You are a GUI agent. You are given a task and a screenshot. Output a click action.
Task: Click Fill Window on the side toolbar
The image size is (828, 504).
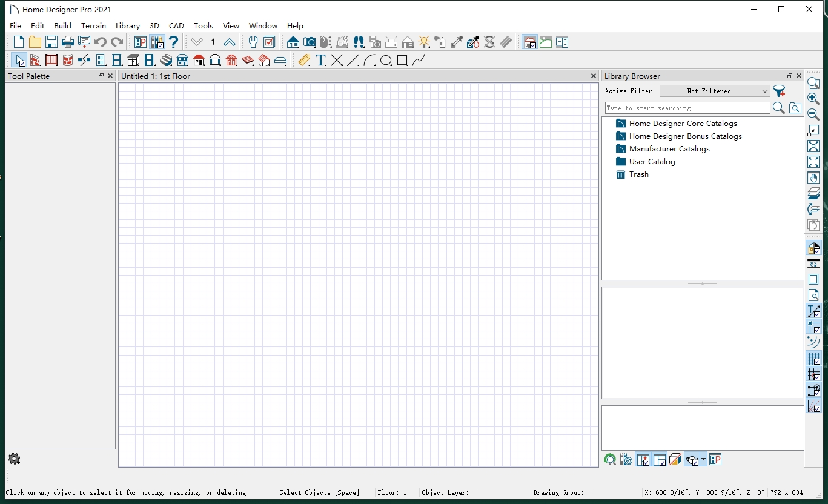pos(813,162)
